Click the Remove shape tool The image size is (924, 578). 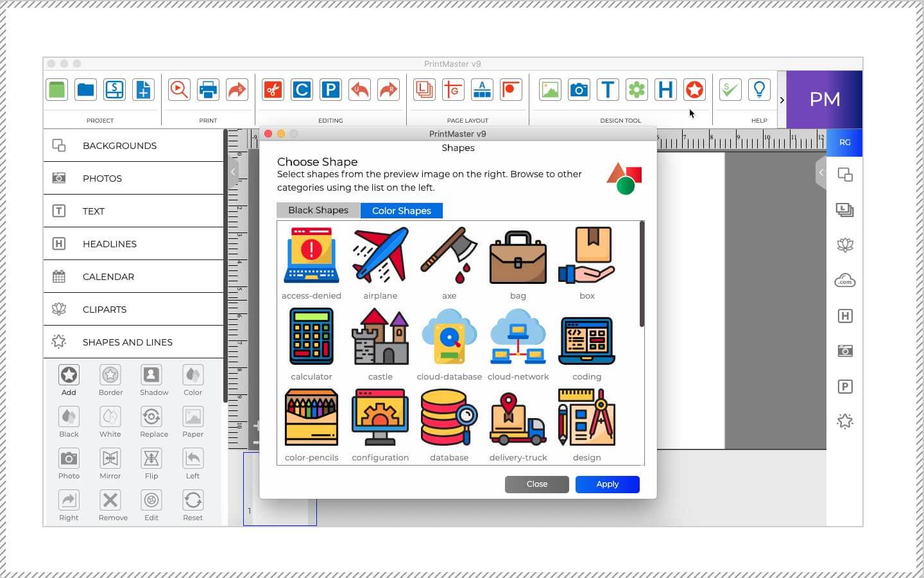point(113,505)
